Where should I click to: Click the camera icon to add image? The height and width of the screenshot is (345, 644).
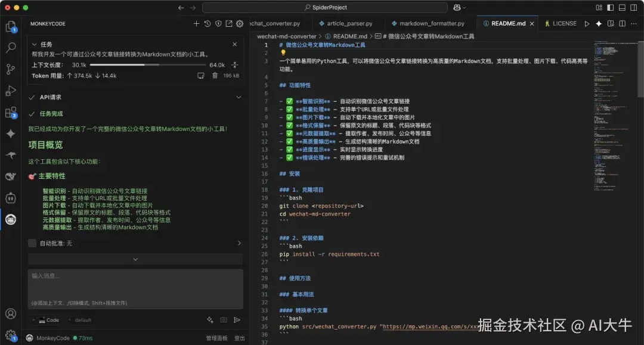[x=224, y=320]
